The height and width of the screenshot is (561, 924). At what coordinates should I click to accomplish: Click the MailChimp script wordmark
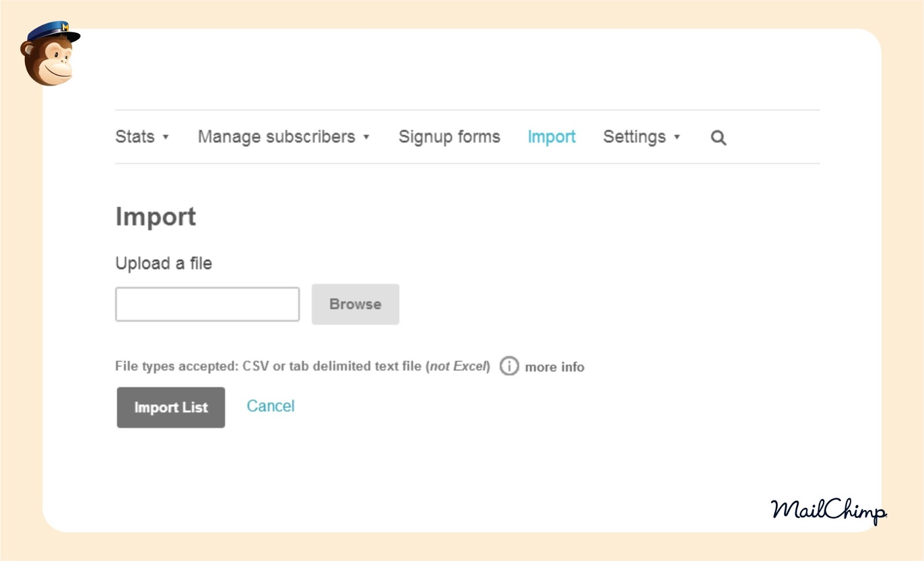[828, 510]
